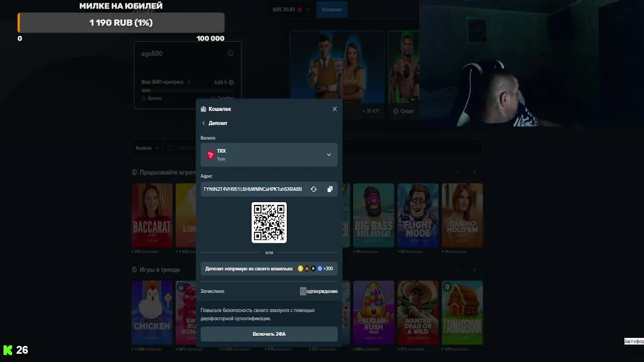Click the 1 190 RUB donation goal bar
Screen dimensions: 644x362
[121, 23]
